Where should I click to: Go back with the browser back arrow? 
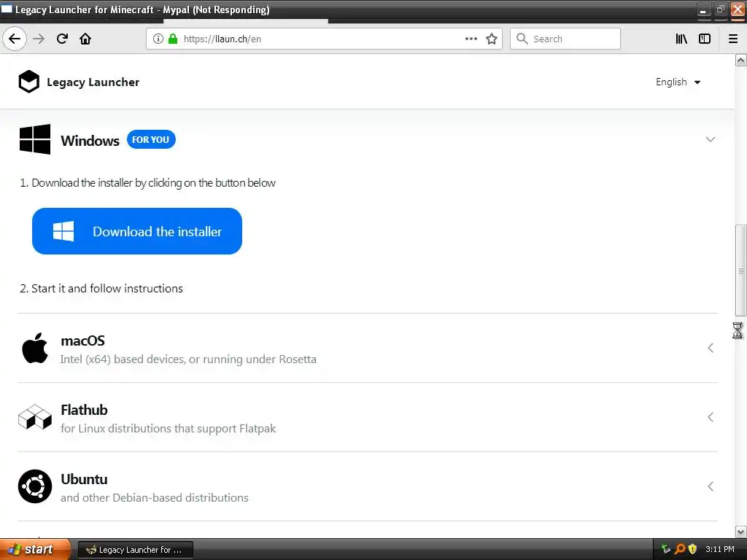(15, 39)
